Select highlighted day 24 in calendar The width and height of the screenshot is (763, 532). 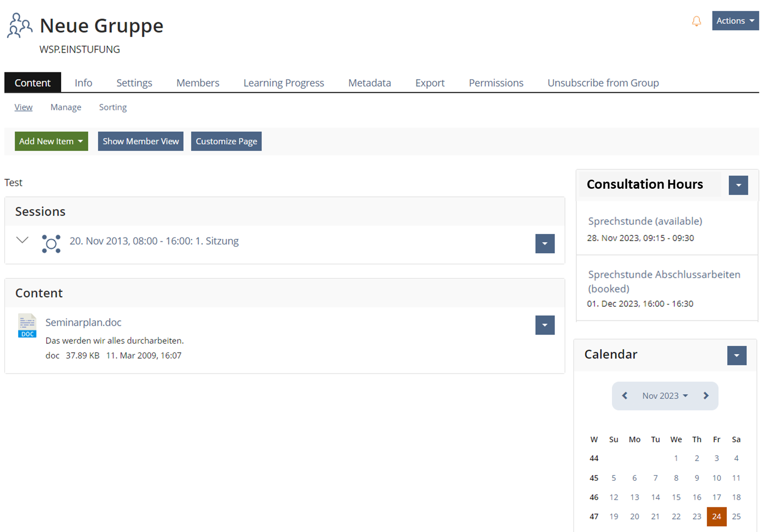pyautogui.click(x=716, y=516)
